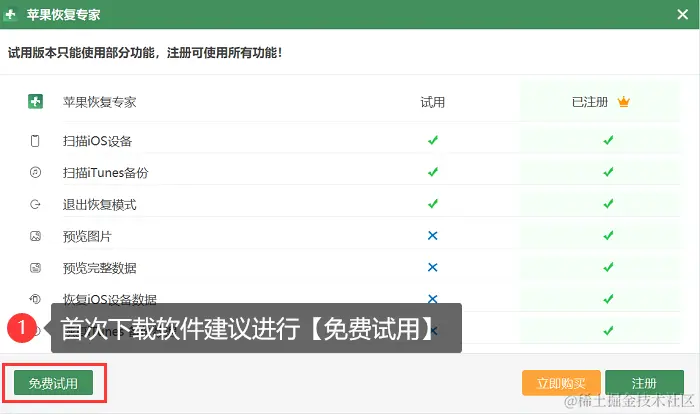
Task: Click the registered checkmark for 扫描iOS设备
Action: [x=608, y=140]
